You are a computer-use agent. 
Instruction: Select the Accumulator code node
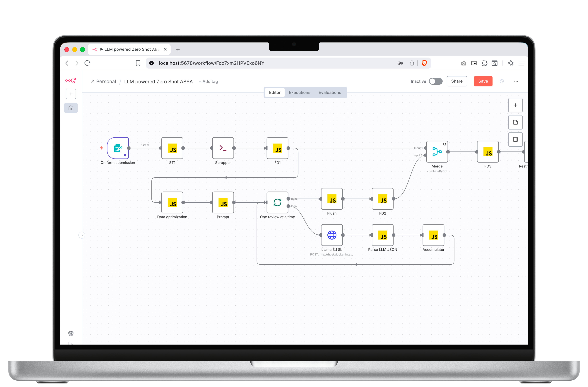[434, 235]
